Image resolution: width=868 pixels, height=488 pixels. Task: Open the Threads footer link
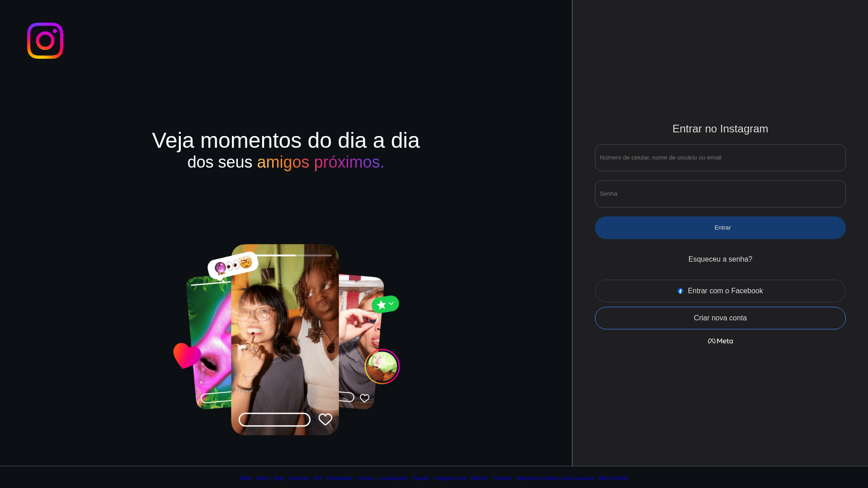(502, 478)
